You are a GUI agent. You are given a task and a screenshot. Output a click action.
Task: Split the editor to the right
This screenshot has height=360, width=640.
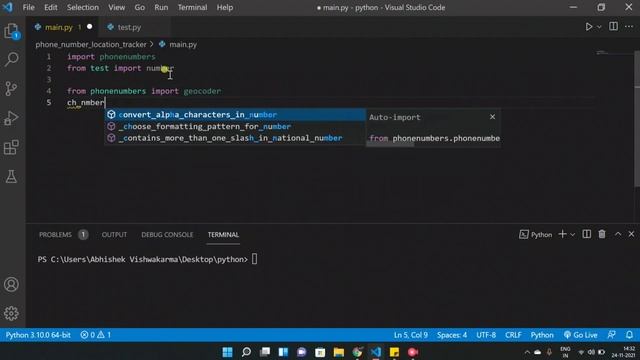(613, 27)
